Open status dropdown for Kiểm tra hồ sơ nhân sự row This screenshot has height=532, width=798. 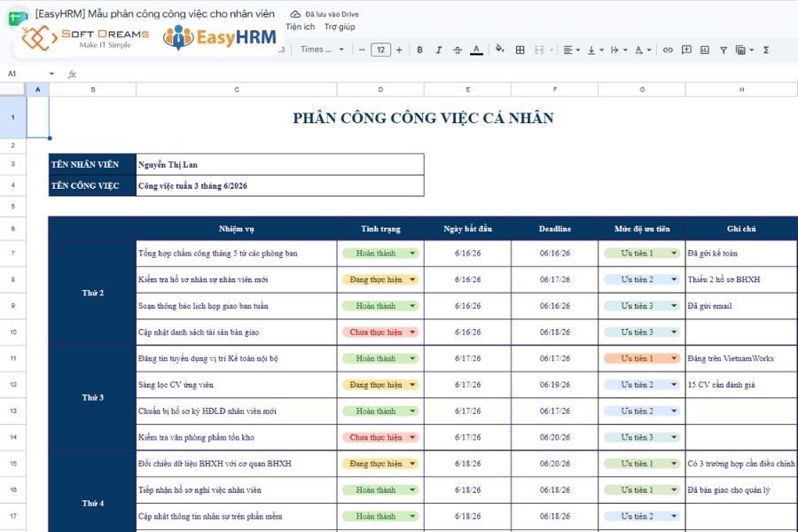pos(412,279)
